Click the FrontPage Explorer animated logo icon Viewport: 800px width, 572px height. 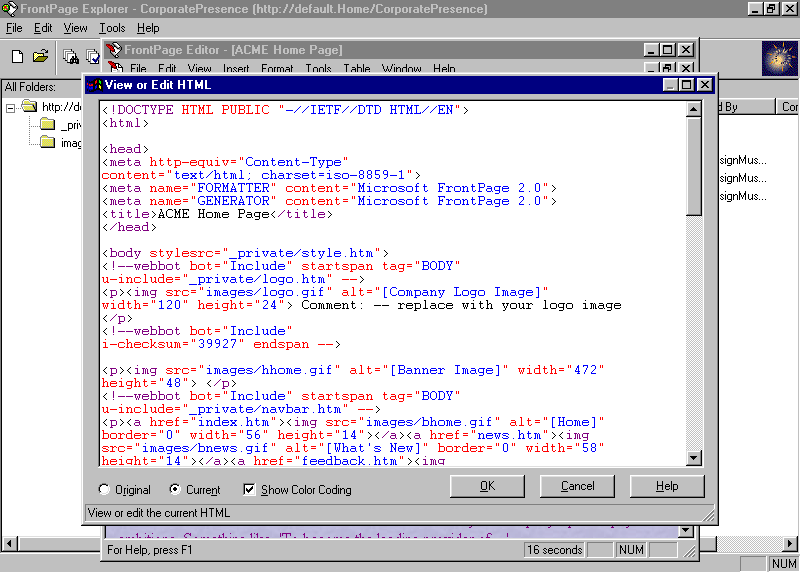pos(780,59)
